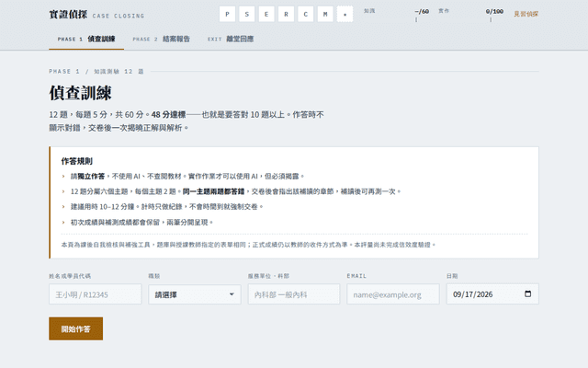The height and width of the screenshot is (368, 588).
Task: Open the calendar picker icon
Action: (x=527, y=294)
